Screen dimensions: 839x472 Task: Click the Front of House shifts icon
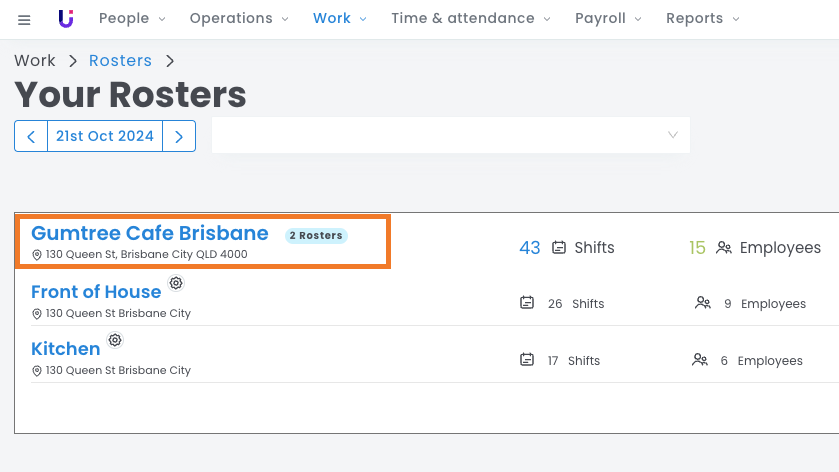(x=527, y=303)
